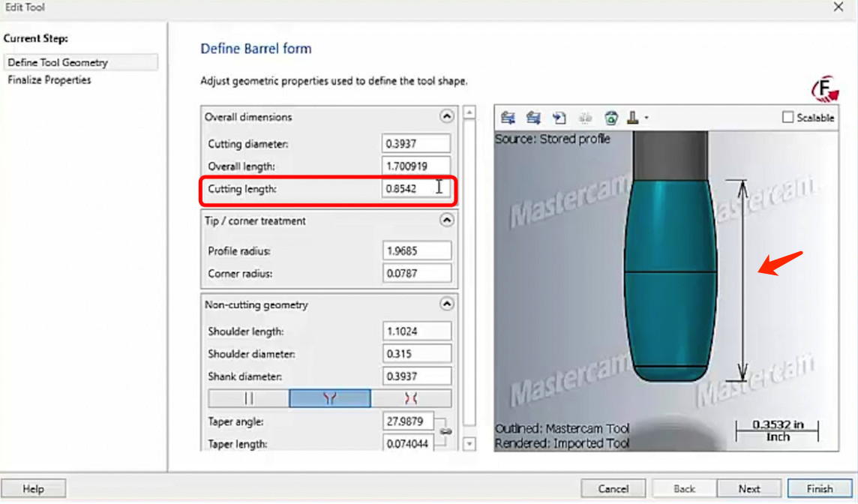Image resolution: width=858 pixels, height=504 pixels.
Task: Click the Overall length input field
Action: coord(415,166)
